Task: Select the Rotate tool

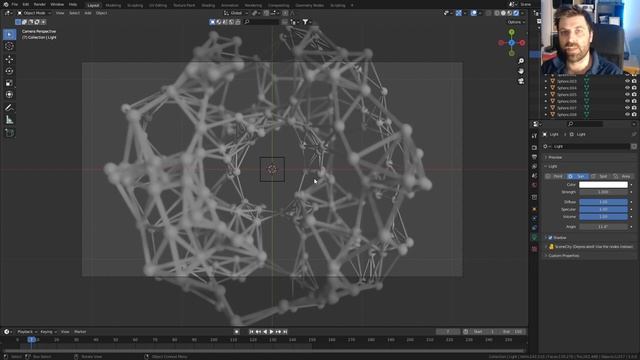Action: tap(9, 71)
